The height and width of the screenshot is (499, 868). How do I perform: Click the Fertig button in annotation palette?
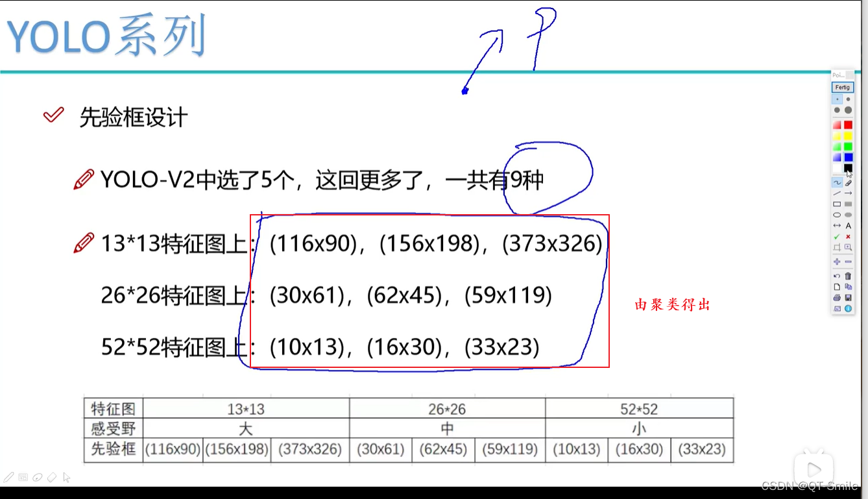[843, 87]
